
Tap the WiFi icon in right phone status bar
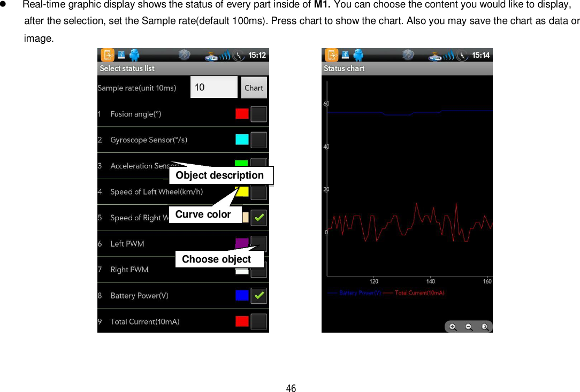pos(435,57)
